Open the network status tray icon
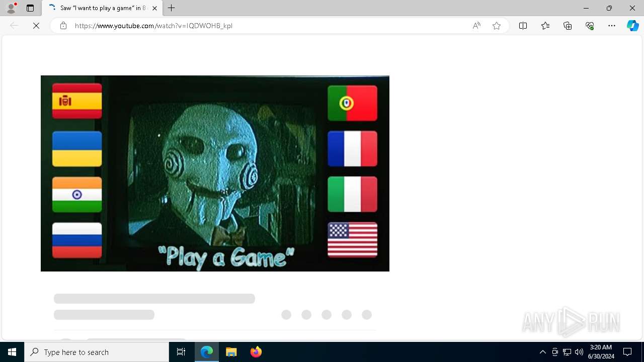 click(x=567, y=352)
